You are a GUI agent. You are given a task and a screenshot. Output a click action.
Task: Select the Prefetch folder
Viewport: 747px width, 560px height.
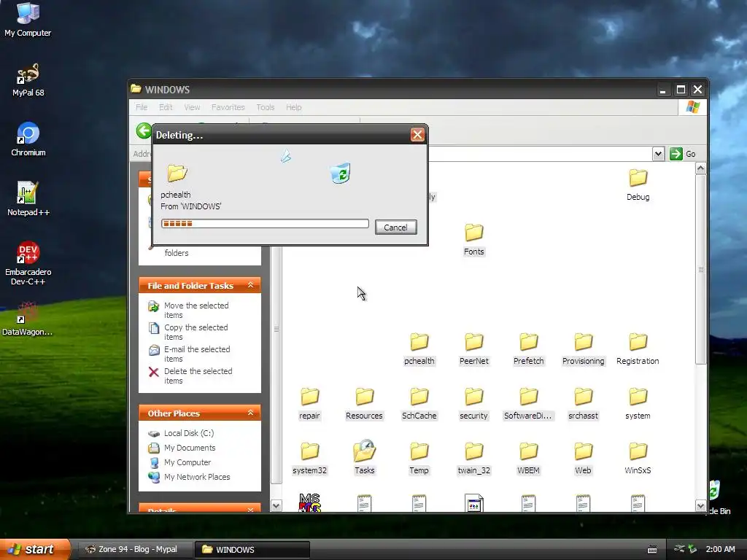tap(528, 349)
